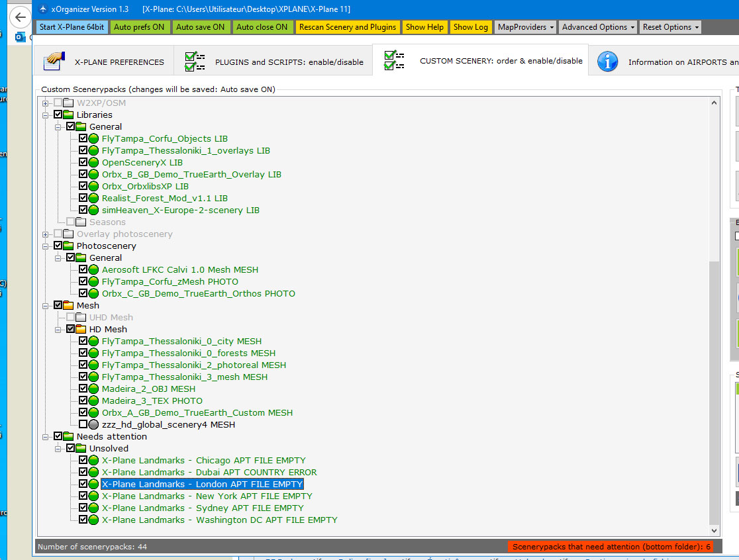This screenshot has height=560, width=739.
Task: Click green status dot of OpenSceneryX LIB
Action: coord(94,162)
